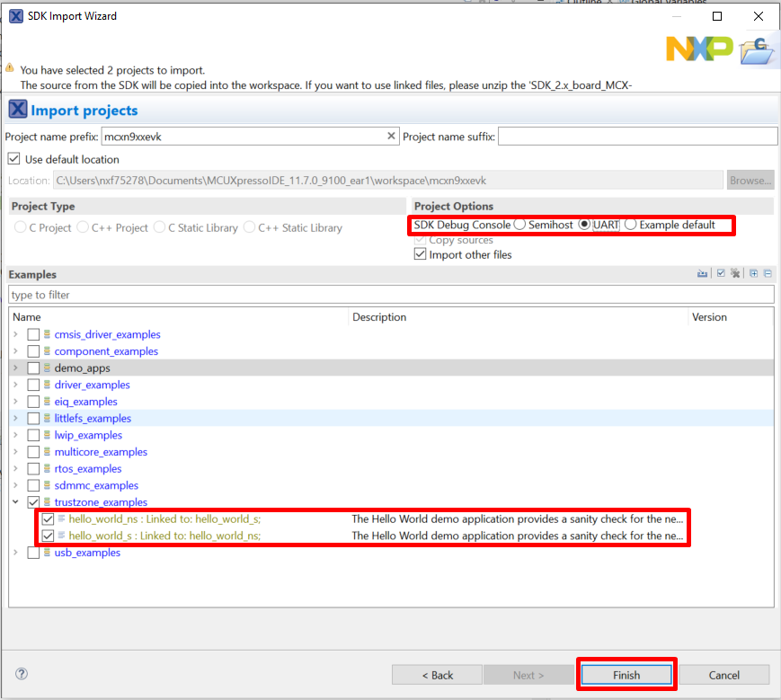Click the Finish button
The height and width of the screenshot is (700, 781).
[x=626, y=675]
